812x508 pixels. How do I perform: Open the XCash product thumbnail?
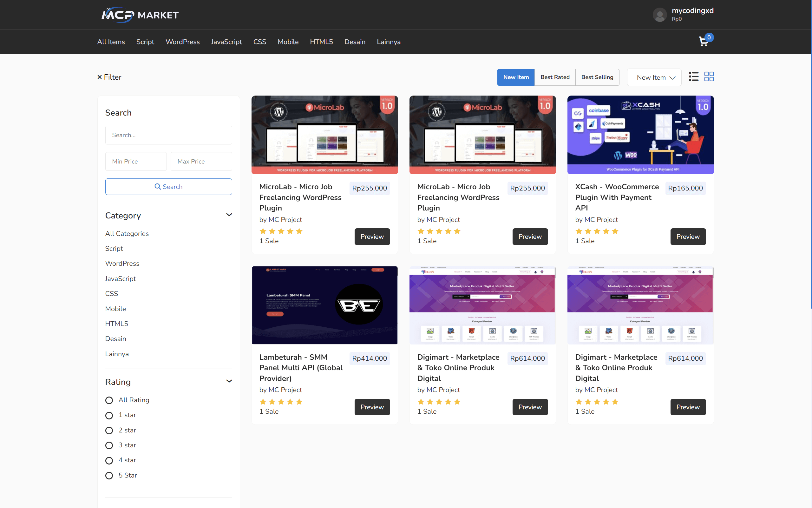pos(640,135)
